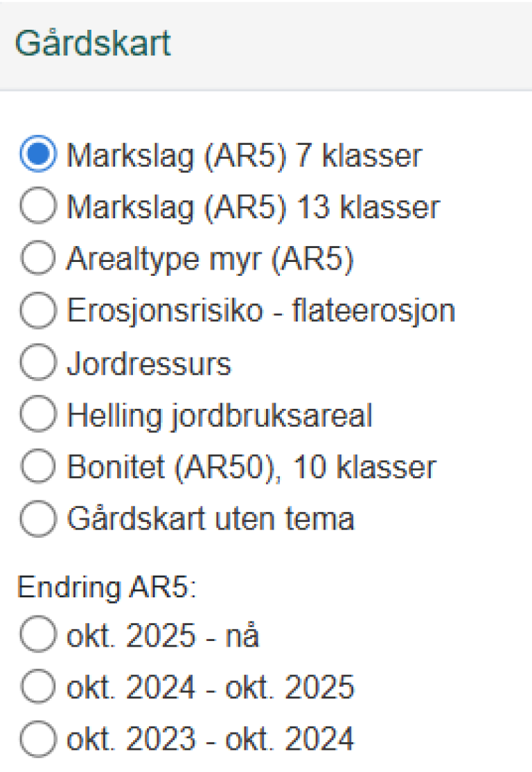
Task: Click the "Gårdskart uten tema" label text
Action: [210, 519]
